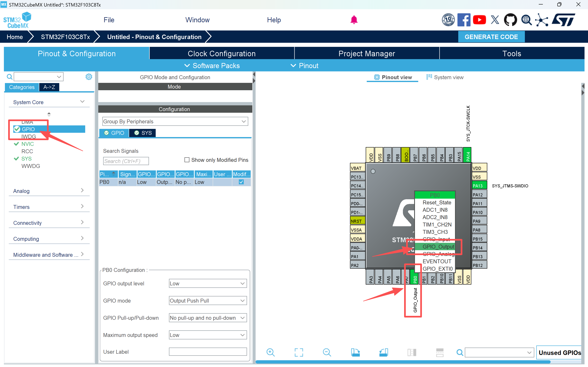
Task: Open the Group By Peripherals dropdown
Action: (175, 121)
